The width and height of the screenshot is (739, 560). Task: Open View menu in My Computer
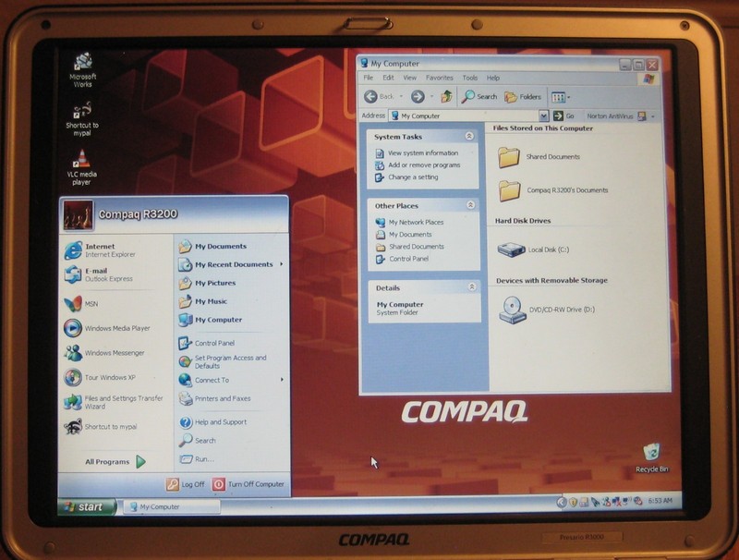(409, 78)
